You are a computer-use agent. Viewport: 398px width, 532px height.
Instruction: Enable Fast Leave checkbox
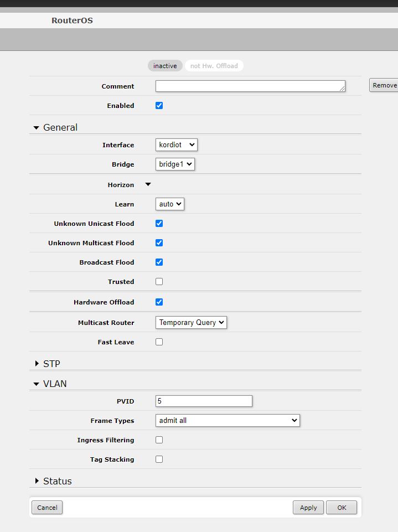(159, 342)
